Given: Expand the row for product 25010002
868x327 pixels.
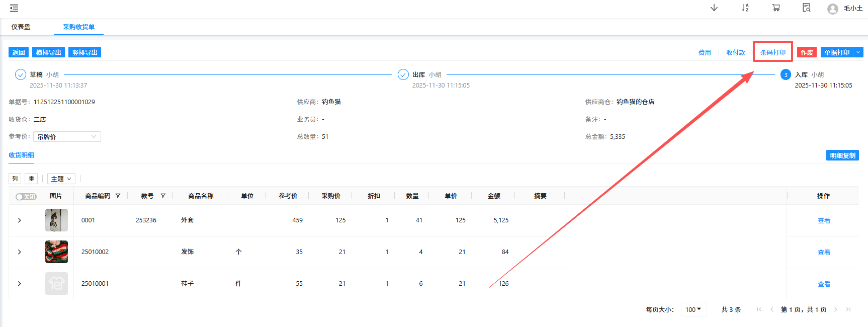Looking at the screenshot, I should point(20,252).
